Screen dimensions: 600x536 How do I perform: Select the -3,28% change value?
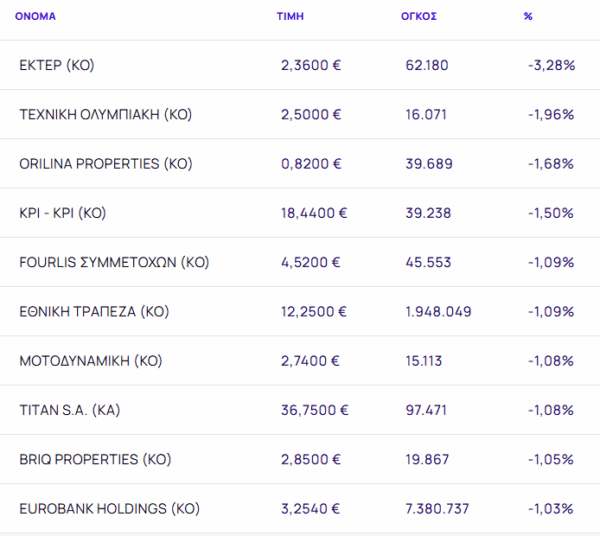pyautogui.click(x=551, y=65)
